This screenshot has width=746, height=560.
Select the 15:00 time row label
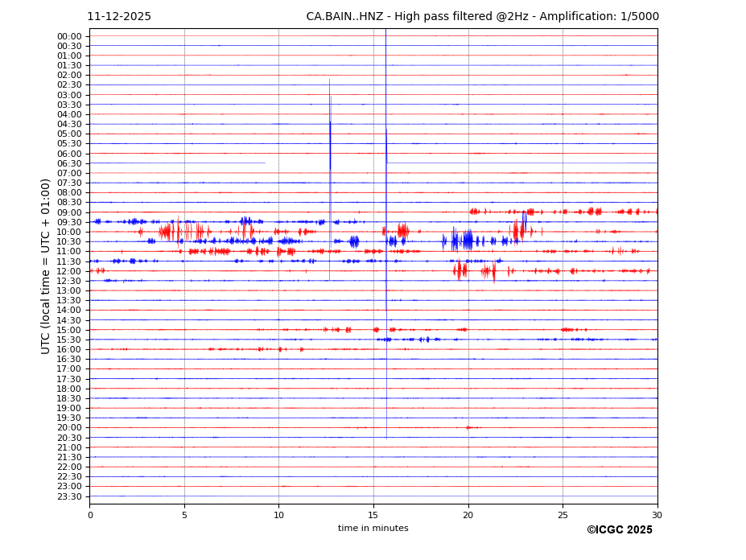(x=69, y=330)
